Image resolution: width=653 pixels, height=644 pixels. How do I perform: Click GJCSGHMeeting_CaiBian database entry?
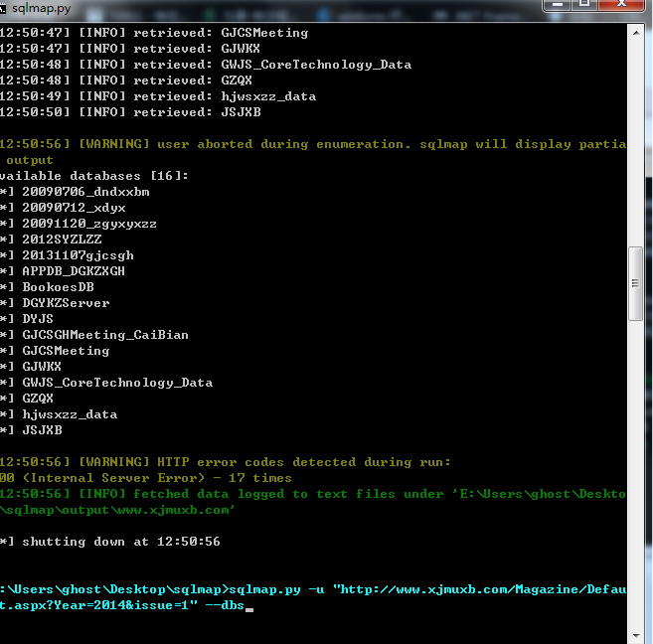click(x=105, y=335)
